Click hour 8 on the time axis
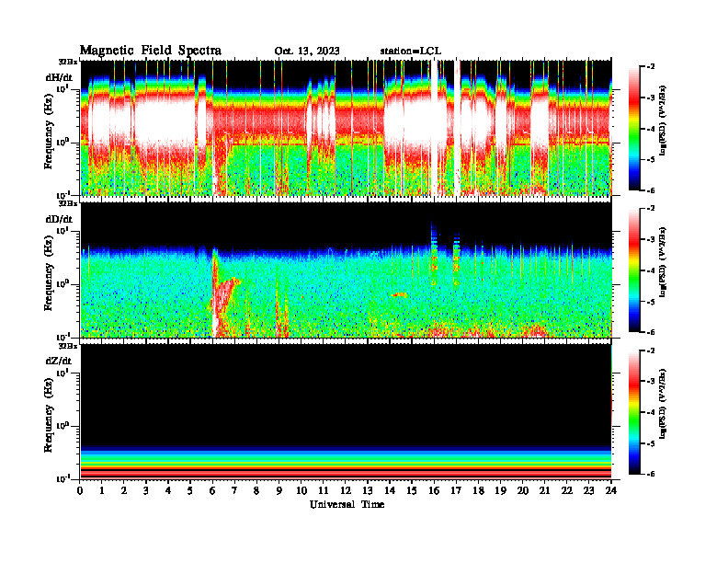 tap(256, 490)
